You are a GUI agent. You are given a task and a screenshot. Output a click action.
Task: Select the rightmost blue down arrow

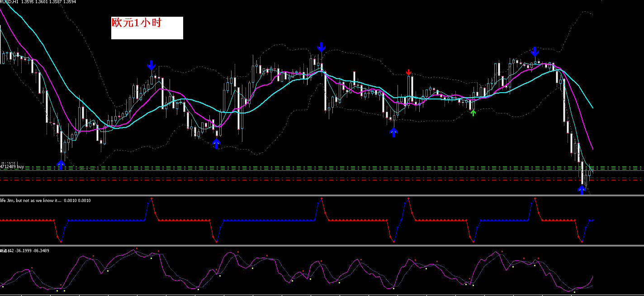coord(535,52)
